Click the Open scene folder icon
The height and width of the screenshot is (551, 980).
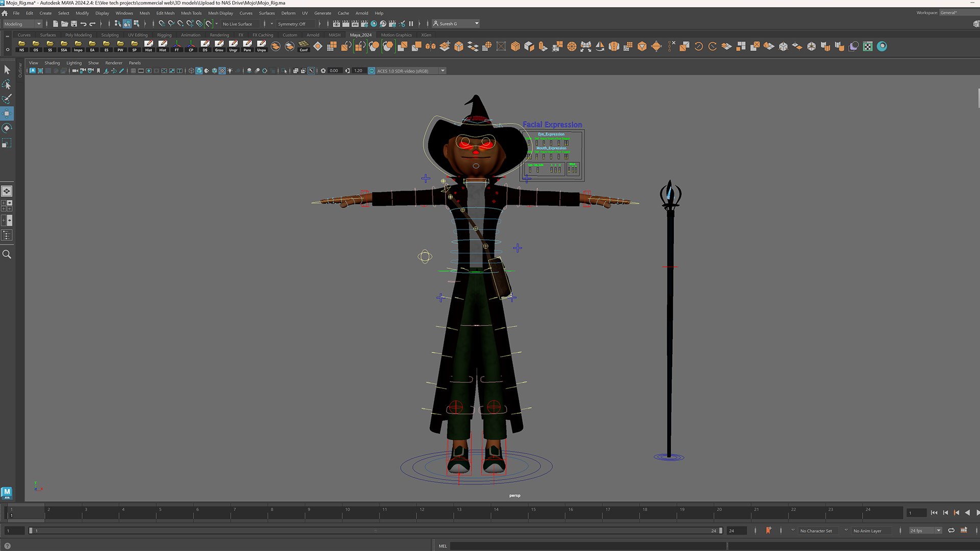pyautogui.click(x=64, y=23)
